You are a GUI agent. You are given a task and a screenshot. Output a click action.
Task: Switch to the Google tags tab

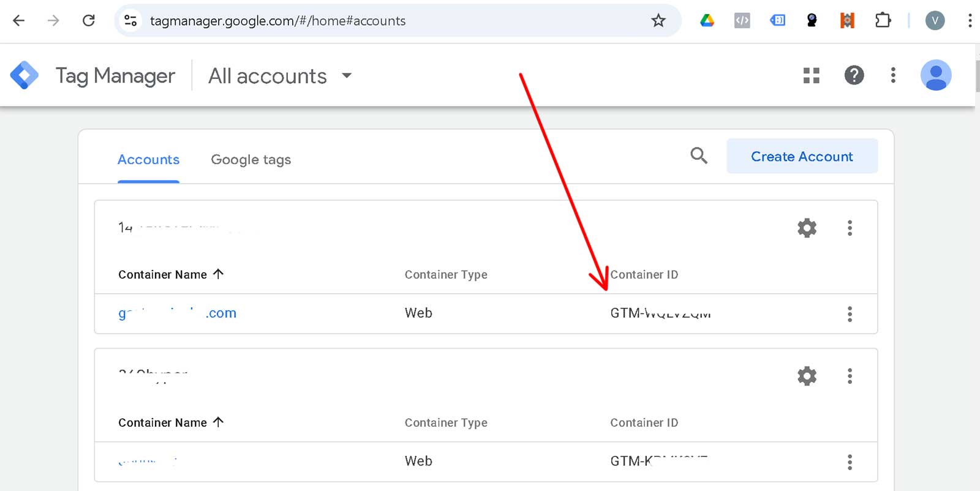tap(251, 160)
